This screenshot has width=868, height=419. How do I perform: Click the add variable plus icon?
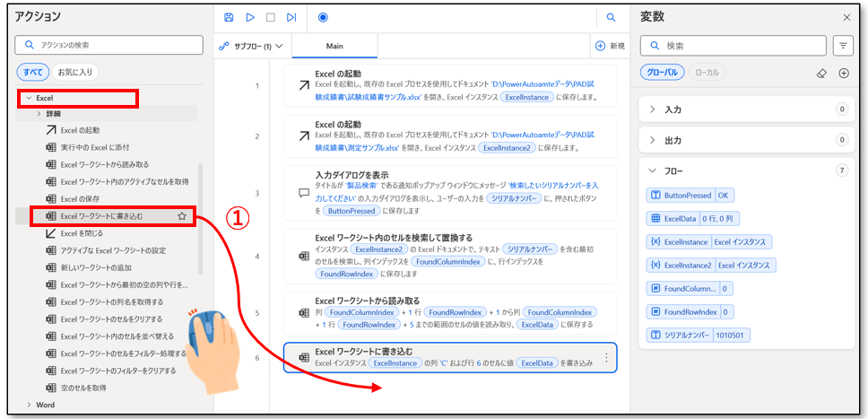[x=844, y=73]
